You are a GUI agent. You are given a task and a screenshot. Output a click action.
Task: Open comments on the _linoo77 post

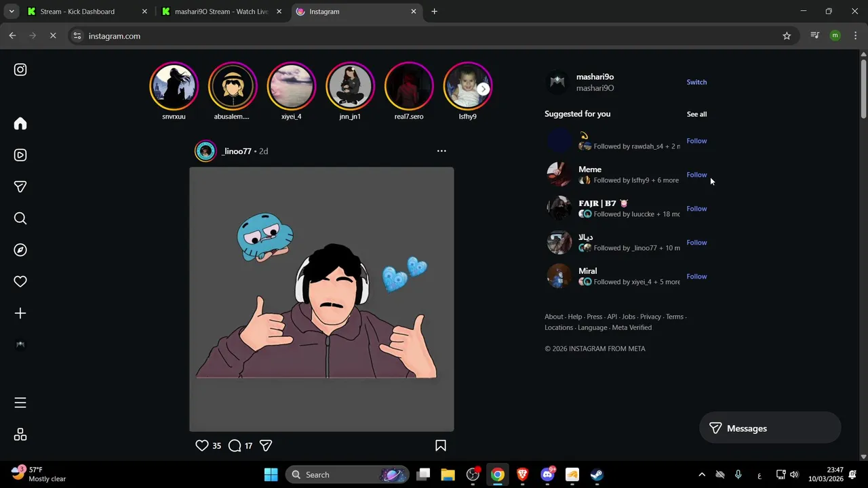235,445
